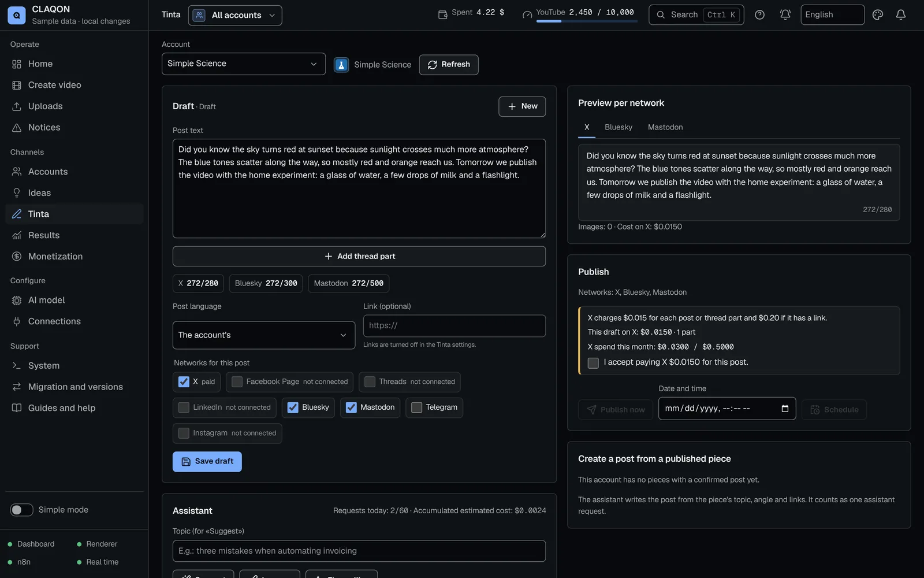Open the Uploads section
The width and height of the screenshot is (924, 578).
pos(74,106)
